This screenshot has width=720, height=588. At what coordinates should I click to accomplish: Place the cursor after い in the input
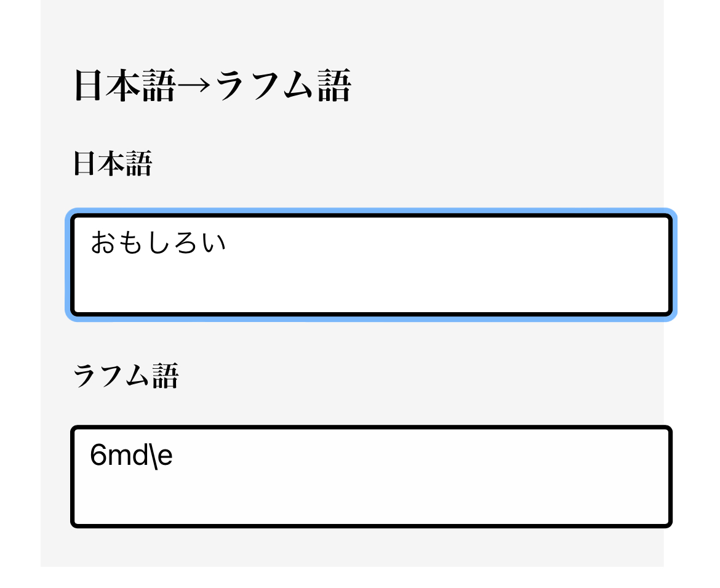pyautogui.click(x=228, y=243)
